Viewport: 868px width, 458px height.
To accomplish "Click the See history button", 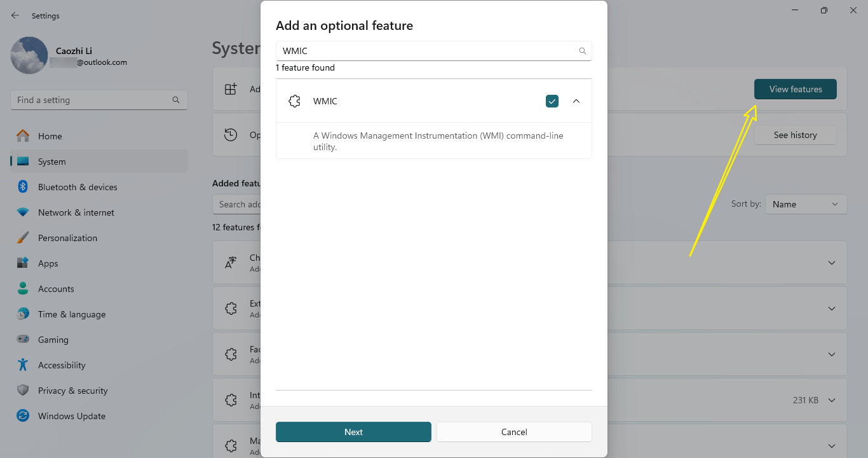I will pyautogui.click(x=795, y=135).
